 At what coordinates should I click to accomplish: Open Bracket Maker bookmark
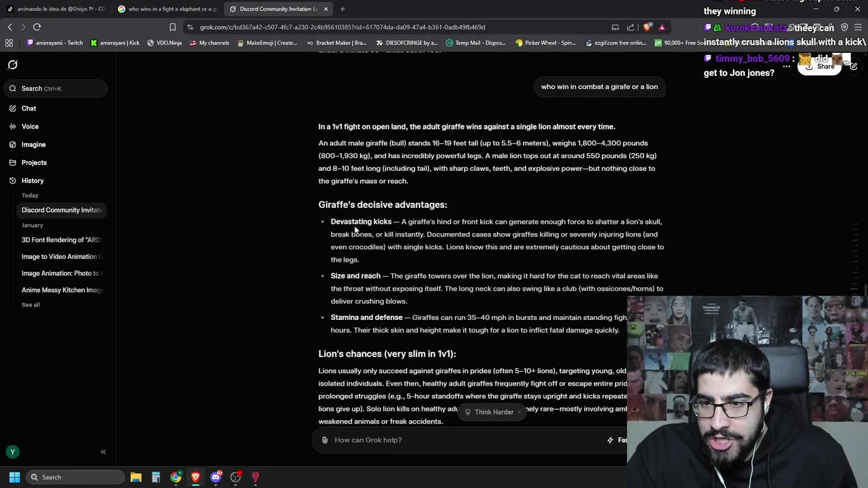pyautogui.click(x=336, y=43)
